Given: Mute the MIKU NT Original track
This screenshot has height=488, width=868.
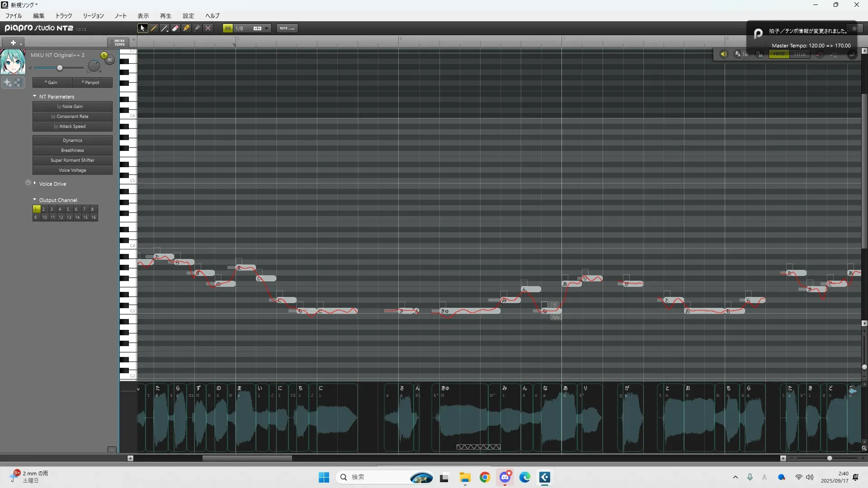Looking at the screenshot, I should coord(110,60).
